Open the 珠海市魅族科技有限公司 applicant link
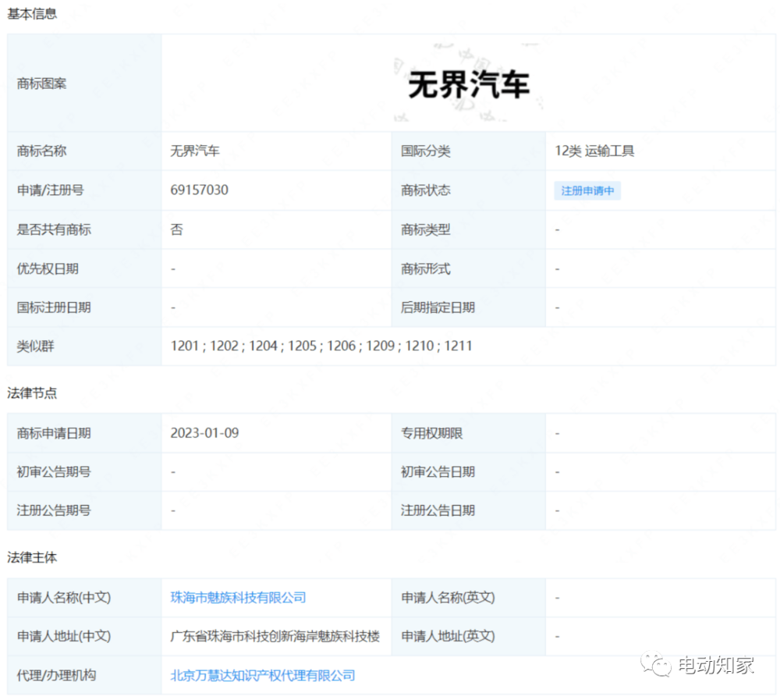This screenshot has height=700, width=780. (238, 597)
